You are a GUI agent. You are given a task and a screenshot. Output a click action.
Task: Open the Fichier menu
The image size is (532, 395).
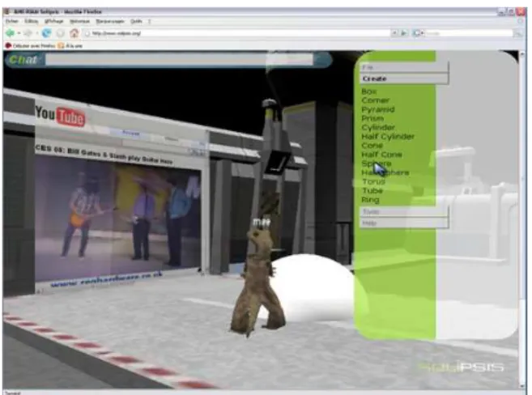[x=11, y=21]
